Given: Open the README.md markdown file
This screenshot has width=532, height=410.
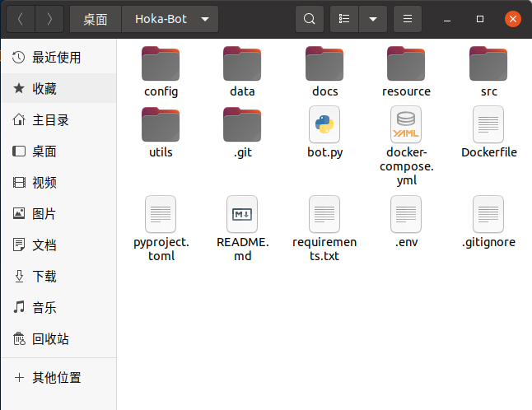Looking at the screenshot, I should [x=242, y=214].
